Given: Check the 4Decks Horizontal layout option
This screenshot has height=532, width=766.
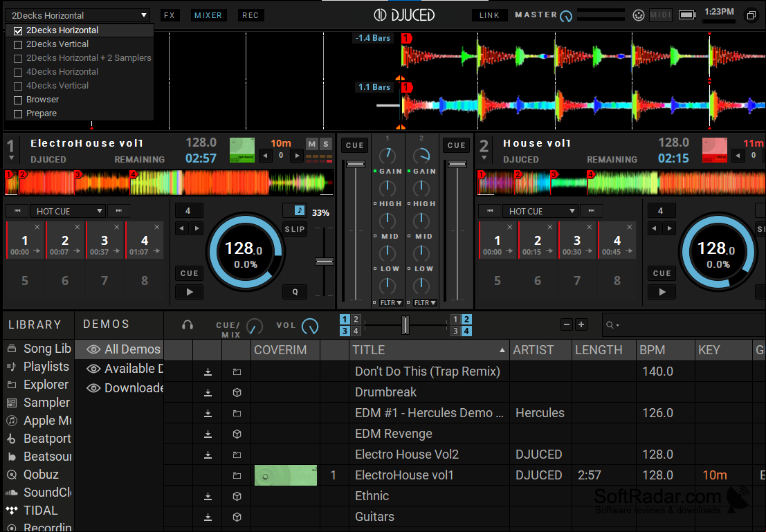Looking at the screenshot, I should tap(18, 73).
